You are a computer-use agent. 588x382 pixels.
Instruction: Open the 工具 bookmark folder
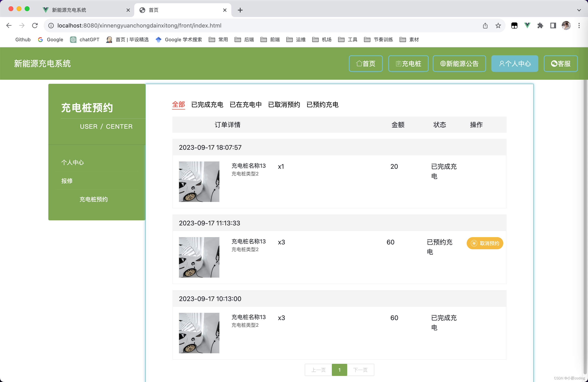(x=348, y=40)
